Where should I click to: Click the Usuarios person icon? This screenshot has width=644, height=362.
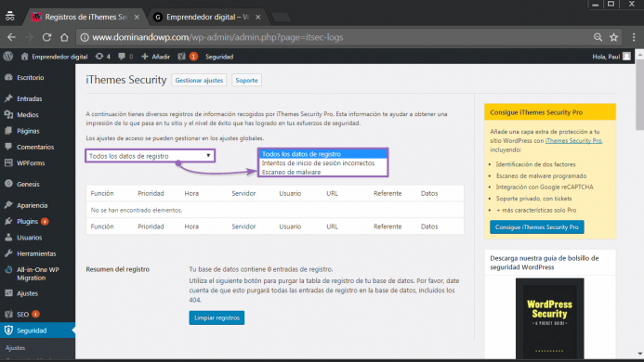pyautogui.click(x=8, y=238)
